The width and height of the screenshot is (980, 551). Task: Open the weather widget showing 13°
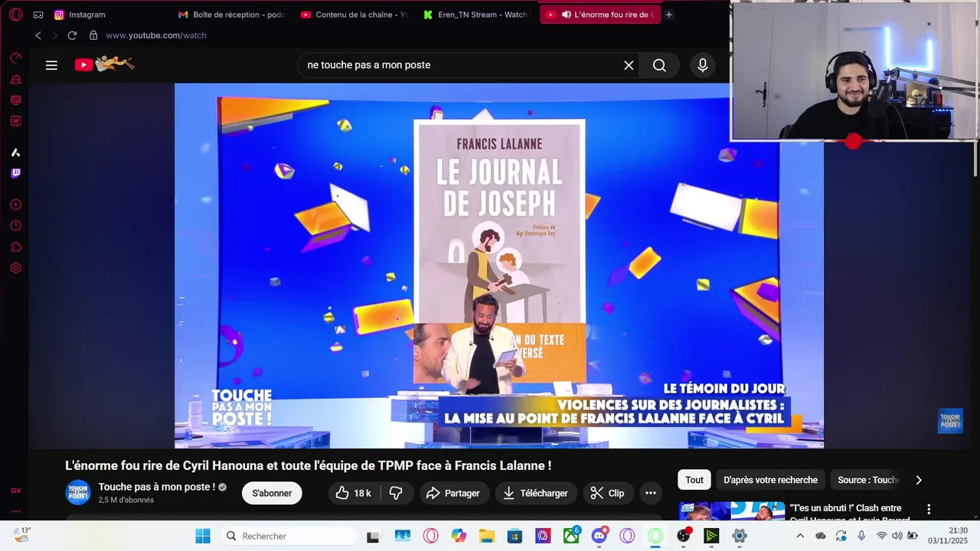pos(21,535)
